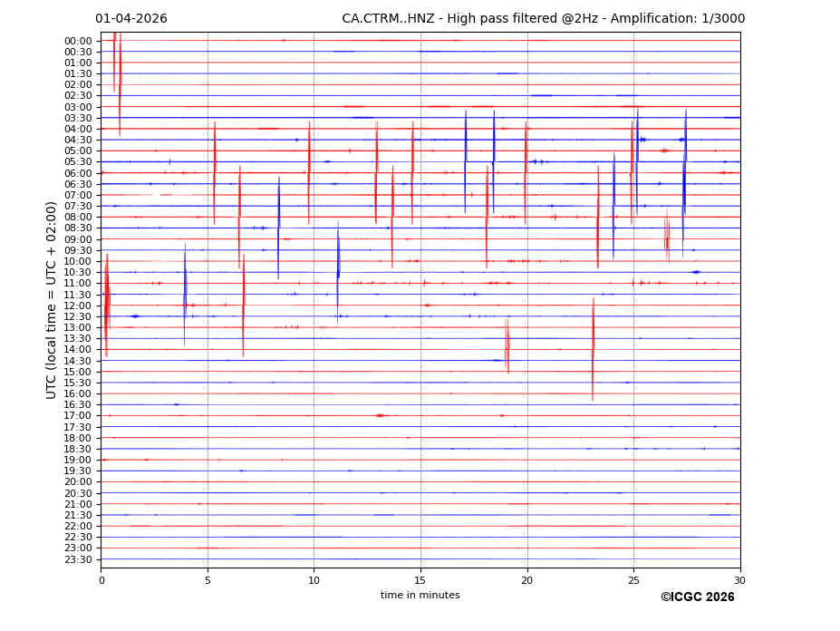
Task: Click the 03:30 time row label
Action: tap(78, 118)
